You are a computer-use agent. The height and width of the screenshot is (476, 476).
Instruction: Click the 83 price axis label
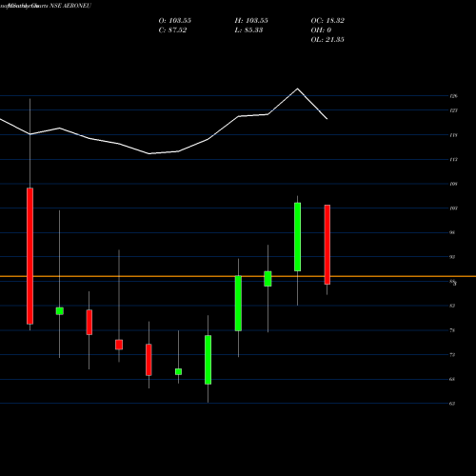click(x=452, y=306)
